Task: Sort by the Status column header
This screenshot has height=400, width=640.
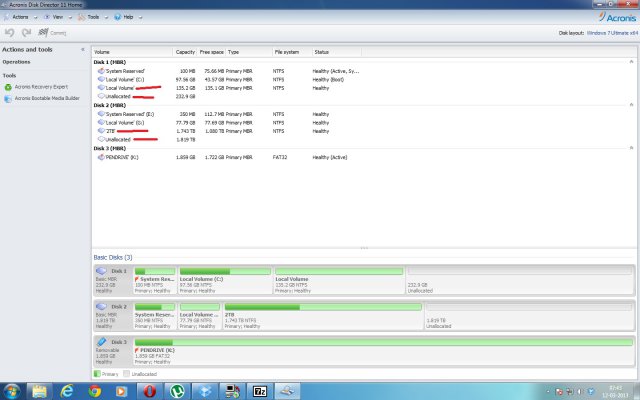Action: pyautogui.click(x=337, y=52)
